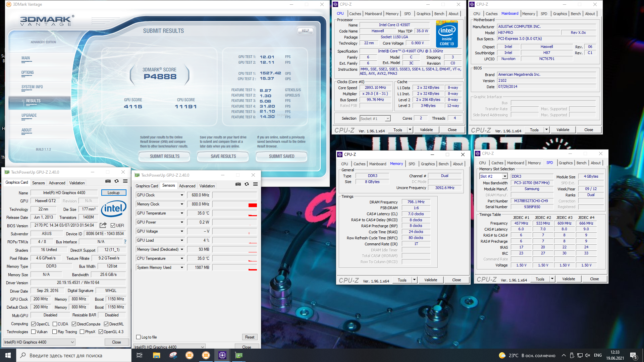Click the refresh icon in GPU-Z Graphics Card window

tap(117, 181)
